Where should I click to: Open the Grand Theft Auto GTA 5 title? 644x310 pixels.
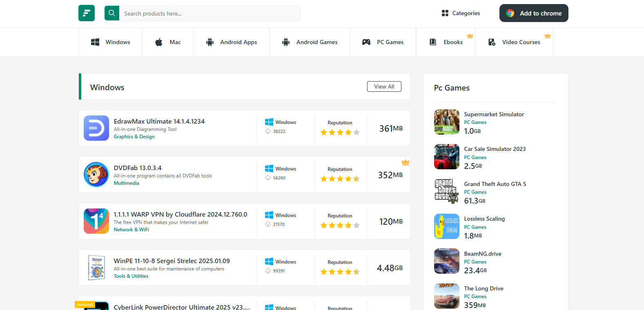495,184
